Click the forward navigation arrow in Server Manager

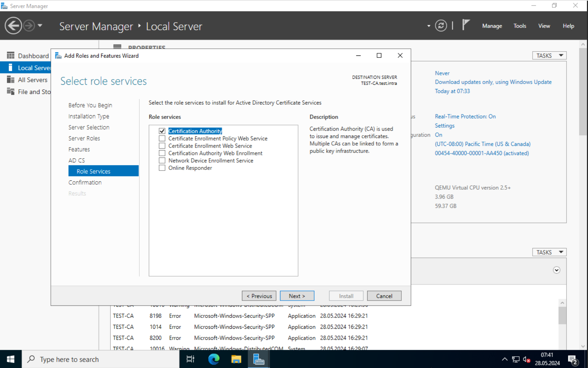[29, 26]
